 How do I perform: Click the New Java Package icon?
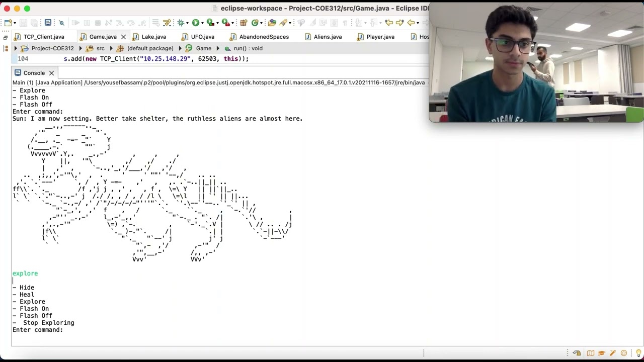244,23
